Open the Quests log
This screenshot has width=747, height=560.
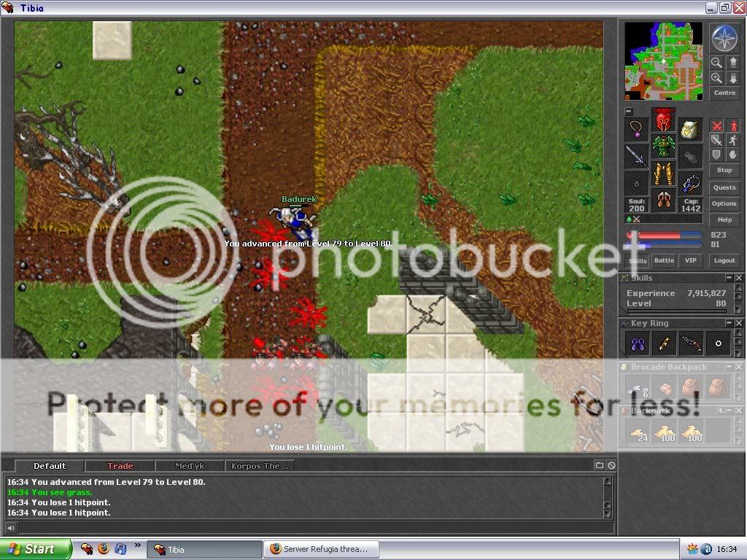click(x=724, y=187)
